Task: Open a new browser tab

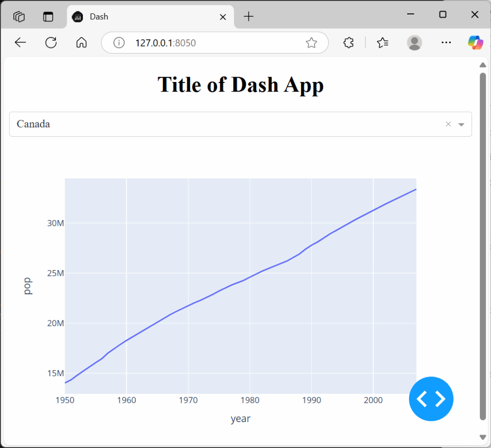Action: (248, 17)
